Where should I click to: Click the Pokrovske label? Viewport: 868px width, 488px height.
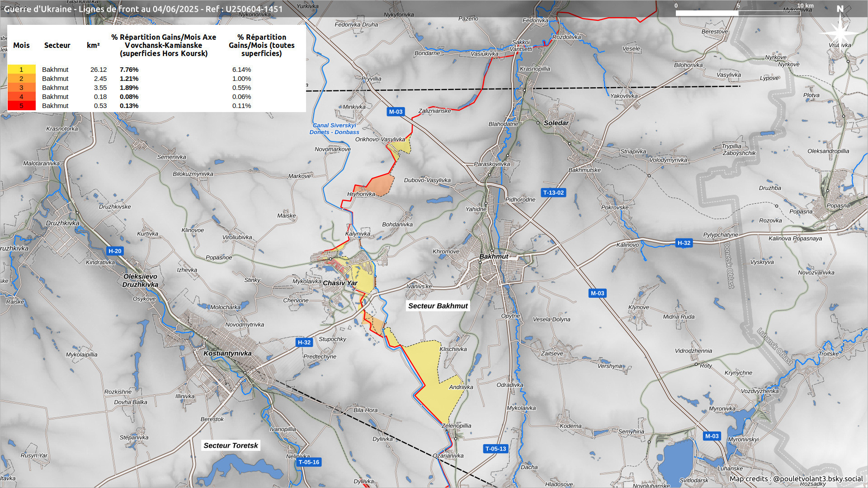click(x=615, y=208)
